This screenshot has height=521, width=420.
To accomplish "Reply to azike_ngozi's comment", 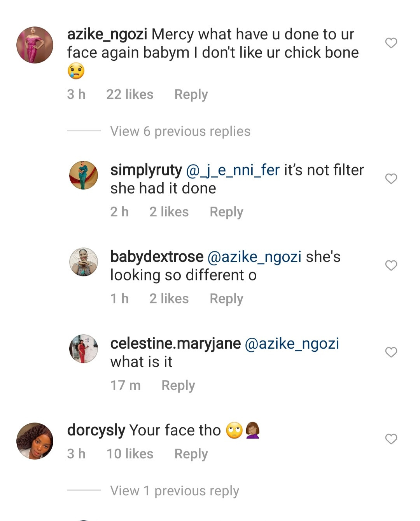I will (x=191, y=95).
